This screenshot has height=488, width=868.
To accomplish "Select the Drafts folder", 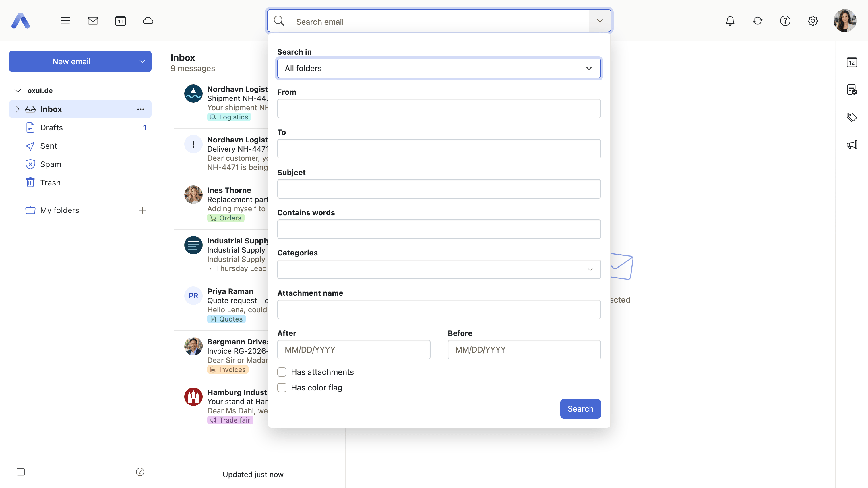I will [80, 127].
